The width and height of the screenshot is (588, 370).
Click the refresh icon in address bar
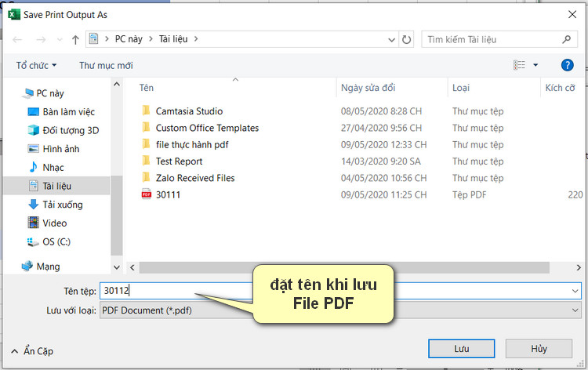point(406,39)
